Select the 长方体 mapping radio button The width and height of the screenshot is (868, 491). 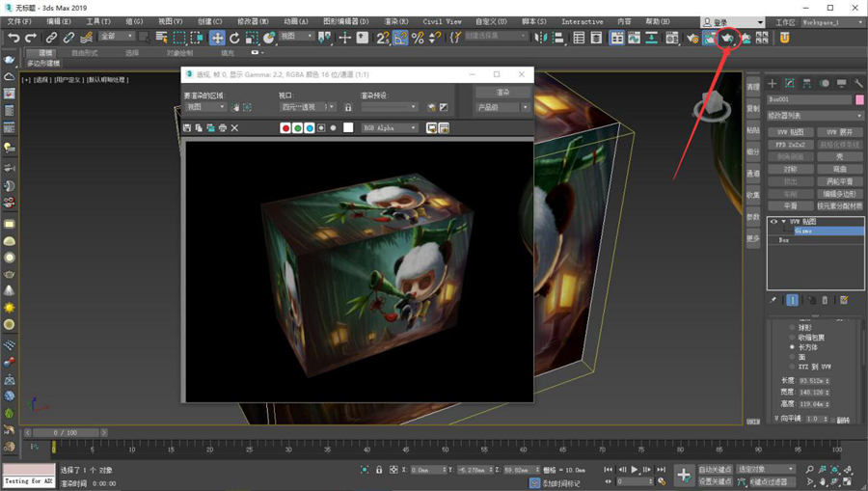pos(792,347)
